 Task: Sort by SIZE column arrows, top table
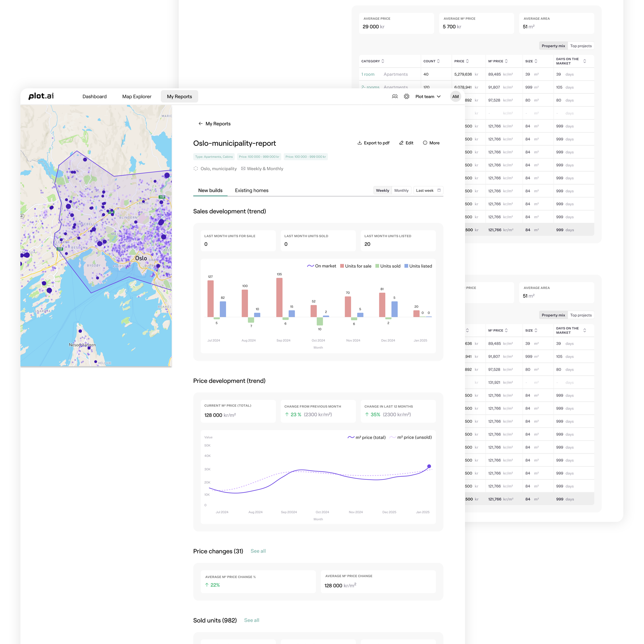coord(536,61)
